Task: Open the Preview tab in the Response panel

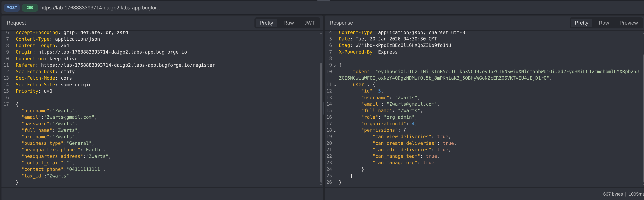Action: 628,23
